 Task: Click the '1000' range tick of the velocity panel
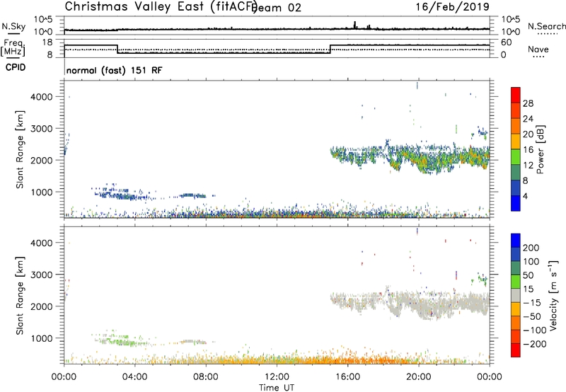(42, 338)
